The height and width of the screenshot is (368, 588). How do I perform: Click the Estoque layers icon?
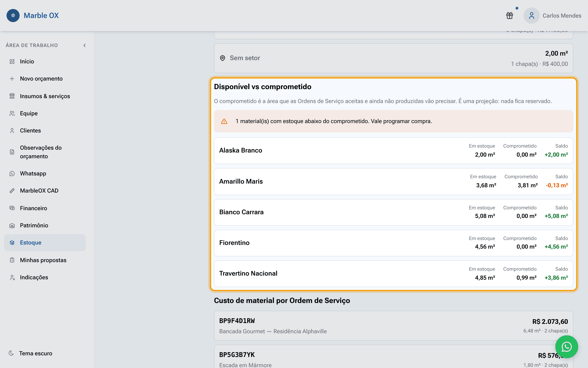click(12, 243)
